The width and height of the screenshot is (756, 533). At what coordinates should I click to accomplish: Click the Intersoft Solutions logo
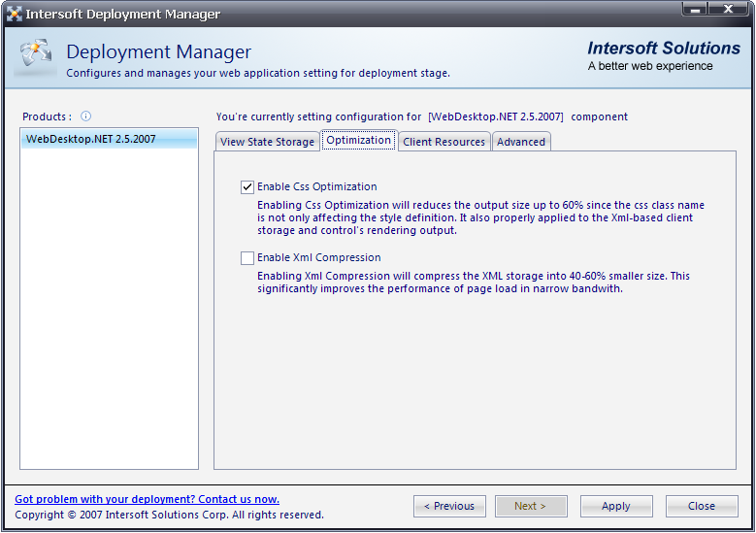coord(664,56)
